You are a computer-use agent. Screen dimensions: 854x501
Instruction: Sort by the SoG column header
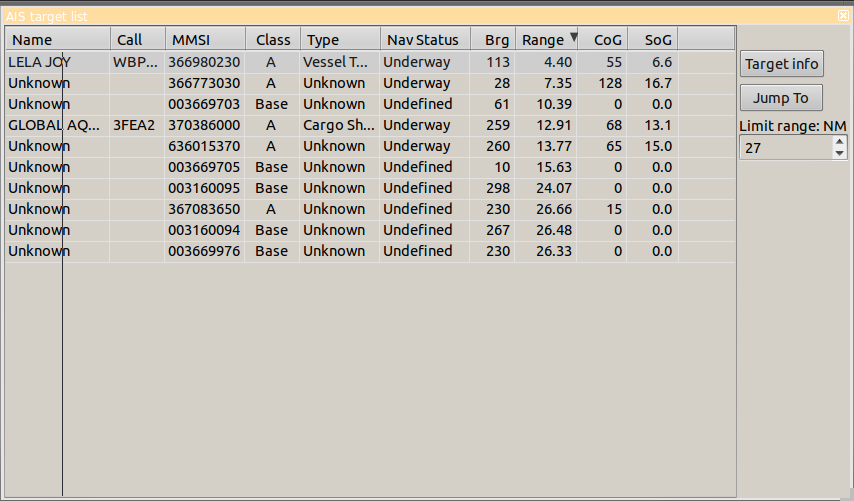(x=652, y=40)
